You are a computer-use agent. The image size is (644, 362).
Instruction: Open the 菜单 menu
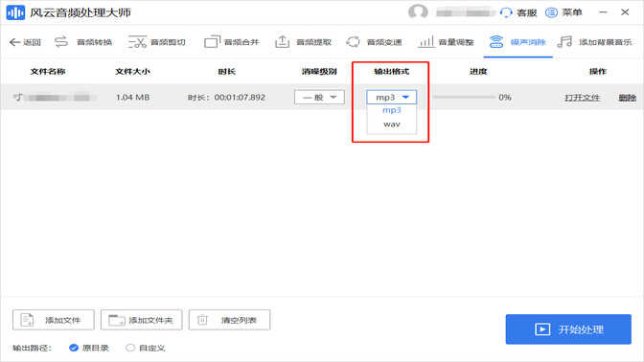pyautogui.click(x=563, y=12)
